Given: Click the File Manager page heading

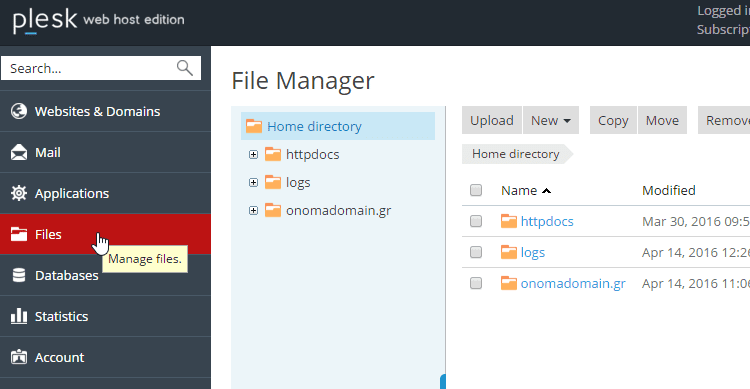Looking at the screenshot, I should click(303, 81).
